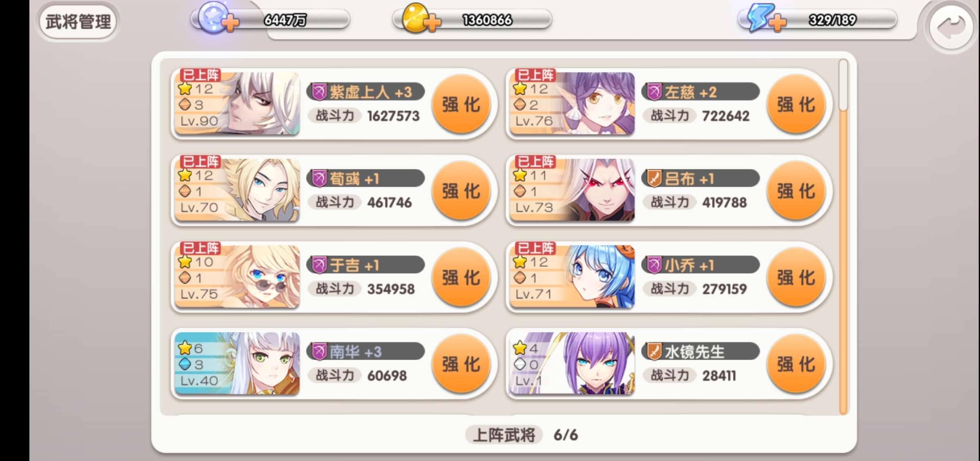Click the 武将管理 title label
The image size is (980, 461).
(78, 21)
